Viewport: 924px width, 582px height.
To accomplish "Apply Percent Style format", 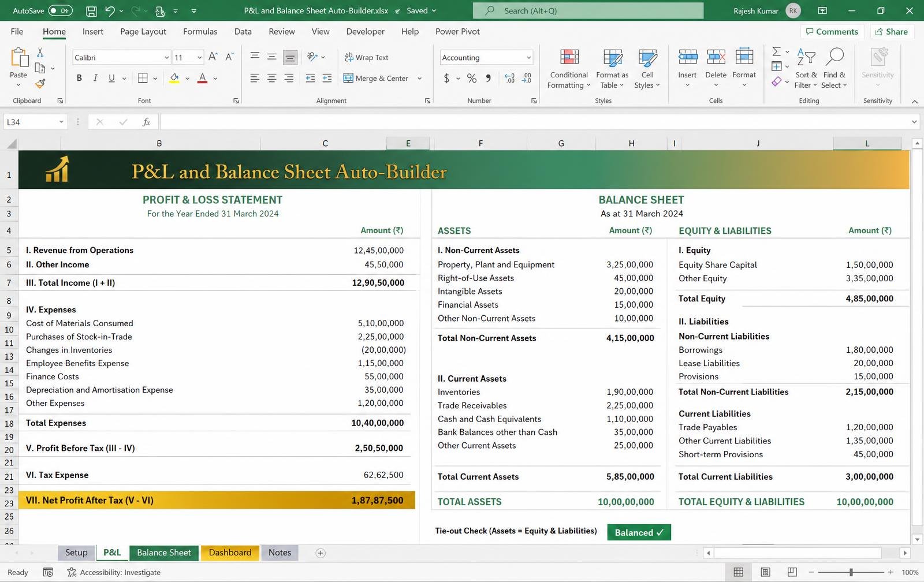I will 472,79.
